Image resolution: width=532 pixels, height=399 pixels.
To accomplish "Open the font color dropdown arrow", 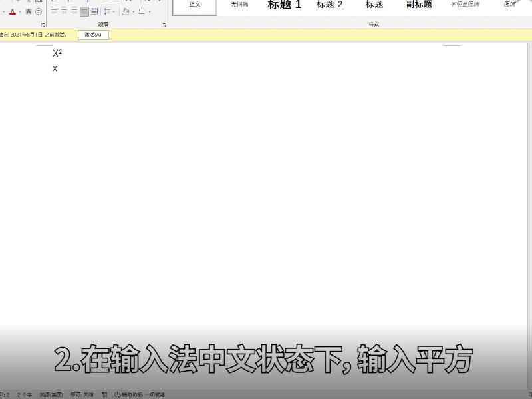I will point(19,11).
